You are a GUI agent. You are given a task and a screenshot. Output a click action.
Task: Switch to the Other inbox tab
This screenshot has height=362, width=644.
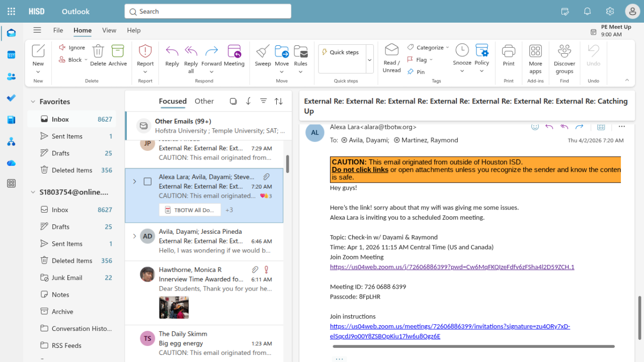click(204, 101)
